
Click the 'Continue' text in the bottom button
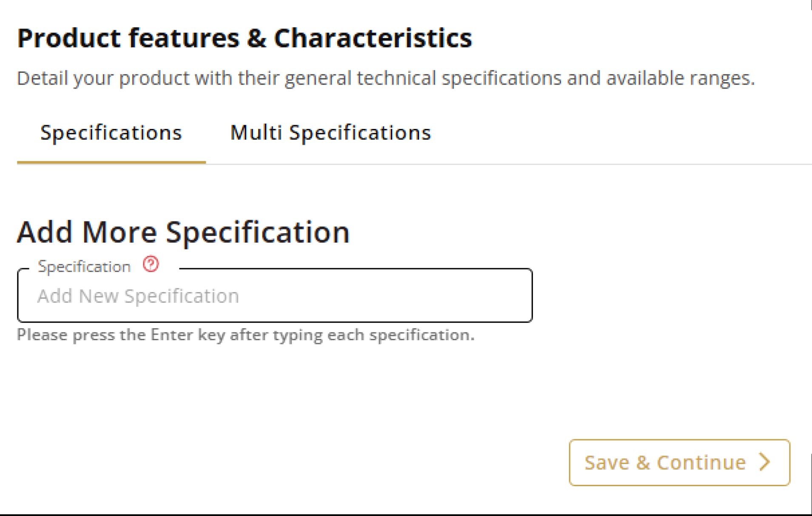pos(701,463)
